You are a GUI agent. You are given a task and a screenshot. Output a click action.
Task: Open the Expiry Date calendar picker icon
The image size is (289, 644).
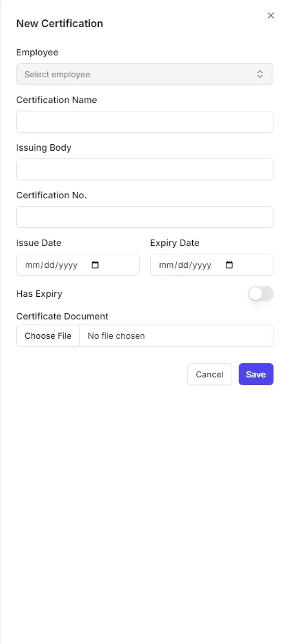pos(229,265)
